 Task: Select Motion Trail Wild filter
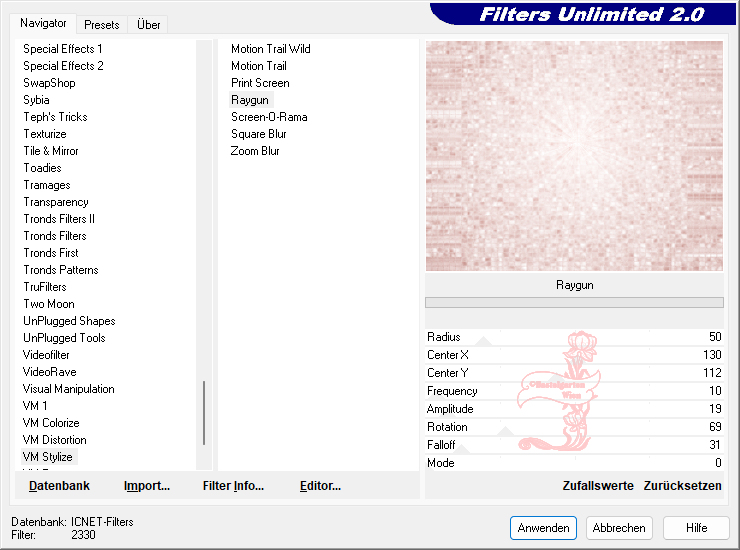coord(270,49)
